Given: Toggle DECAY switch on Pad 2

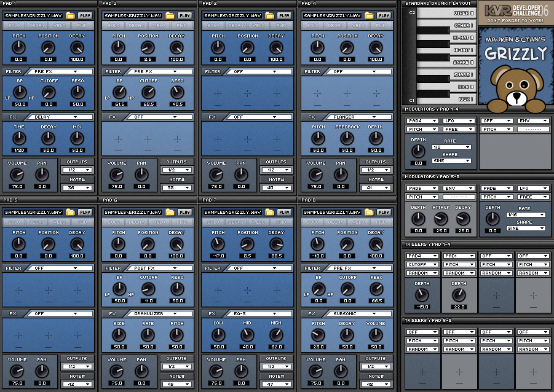Looking at the screenshot, I should (x=137, y=25).
